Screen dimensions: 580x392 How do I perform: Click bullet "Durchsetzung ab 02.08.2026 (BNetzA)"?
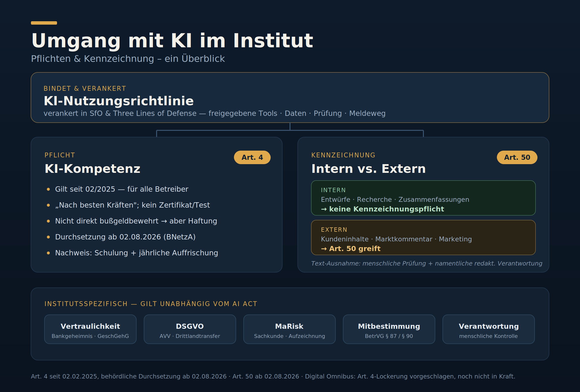pyautogui.click(x=125, y=237)
